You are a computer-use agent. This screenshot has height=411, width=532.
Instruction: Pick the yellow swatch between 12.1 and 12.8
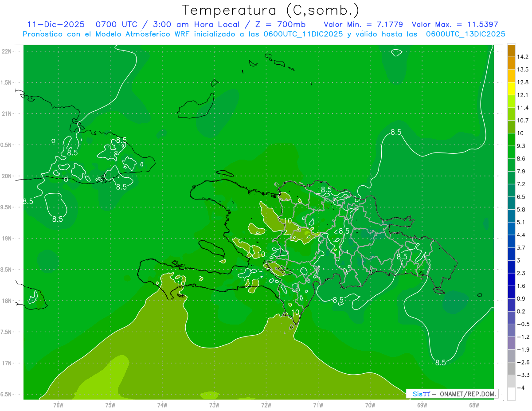(x=511, y=89)
